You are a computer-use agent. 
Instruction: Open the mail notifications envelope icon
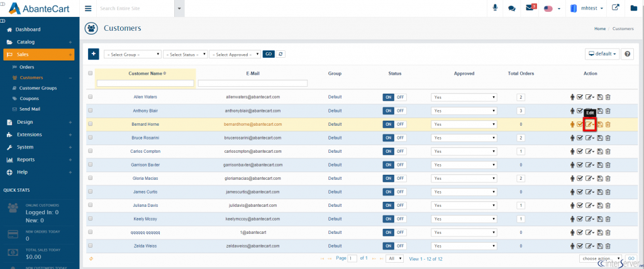point(530,8)
